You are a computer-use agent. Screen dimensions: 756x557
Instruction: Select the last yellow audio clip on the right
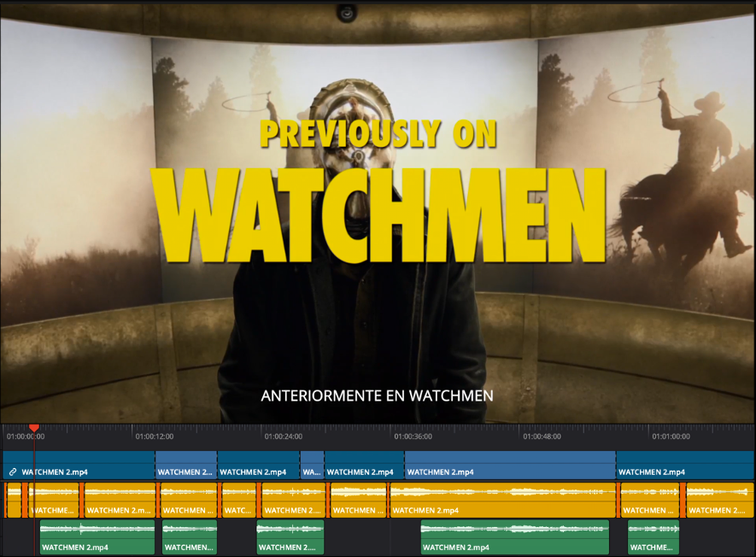pyautogui.click(x=719, y=500)
